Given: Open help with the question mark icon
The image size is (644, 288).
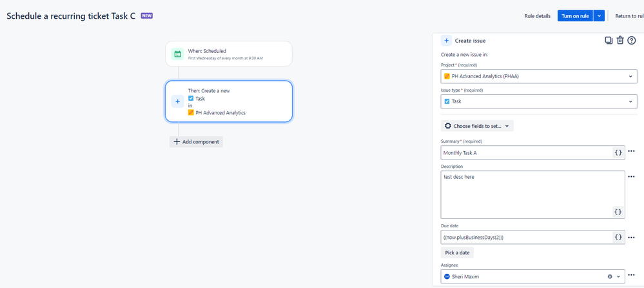Looking at the screenshot, I should click(632, 40).
